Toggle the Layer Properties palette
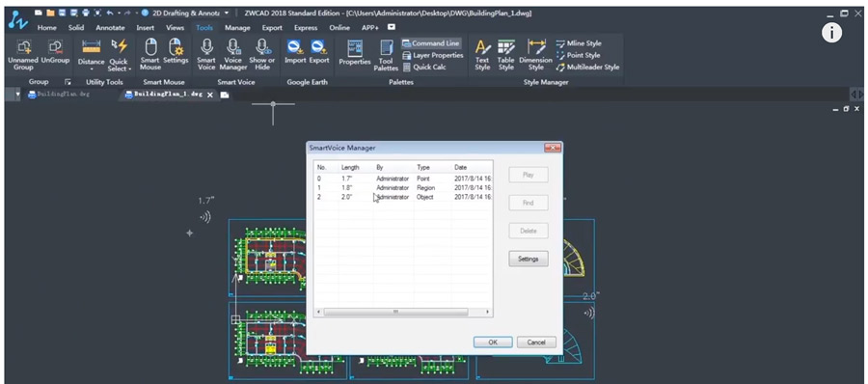Viewport: 868px width, 384px height. point(432,55)
